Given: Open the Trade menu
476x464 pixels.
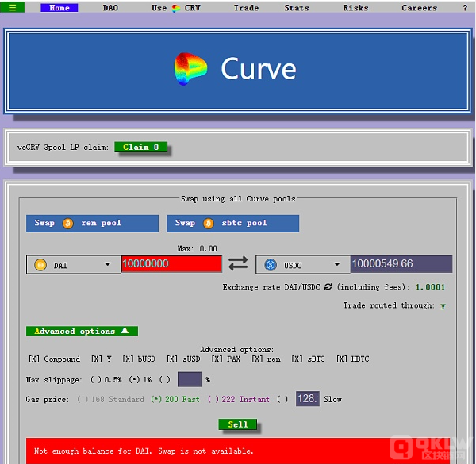Looking at the screenshot, I should [x=246, y=8].
